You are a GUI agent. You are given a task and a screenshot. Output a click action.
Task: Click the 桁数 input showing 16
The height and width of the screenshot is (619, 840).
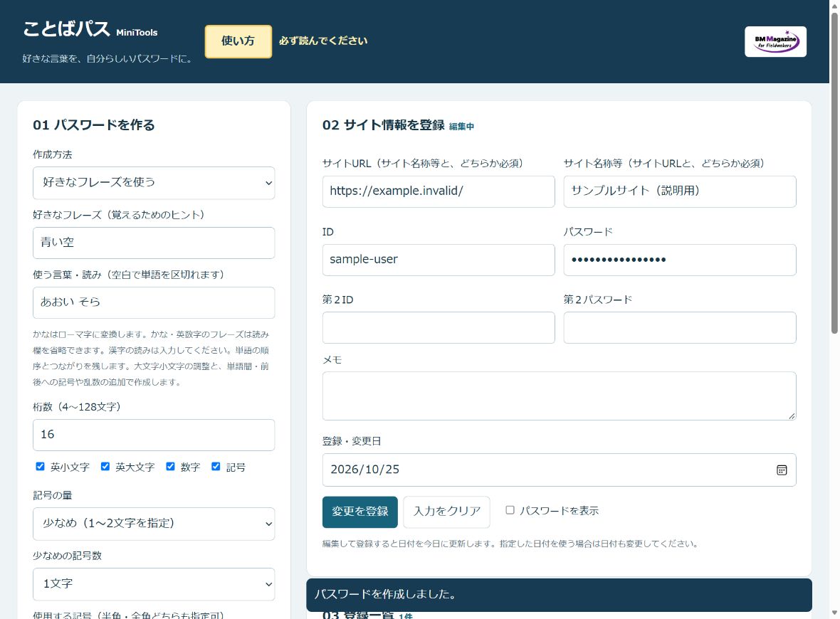coord(154,435)
